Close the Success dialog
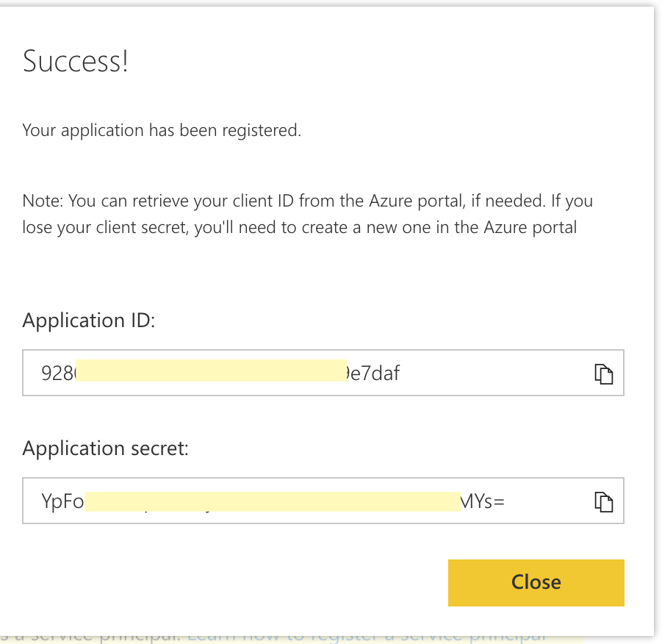662x644 pixels. (x=536, y=583)
